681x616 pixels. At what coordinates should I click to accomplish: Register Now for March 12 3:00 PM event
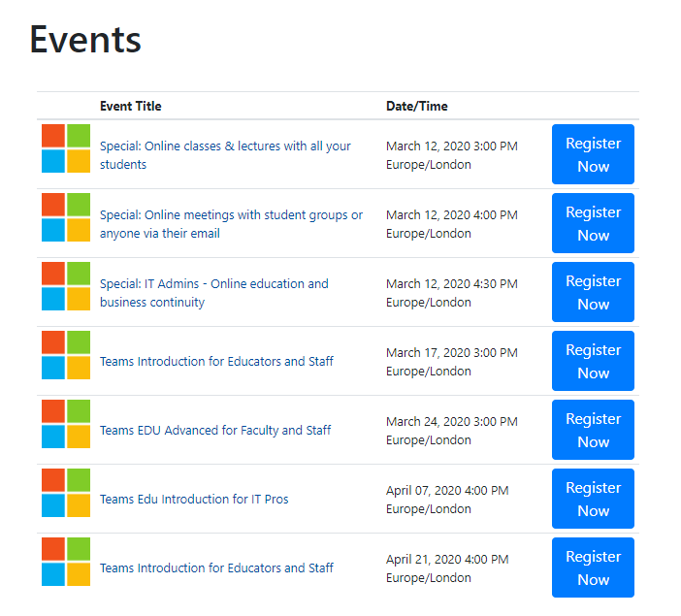(593, 154)
